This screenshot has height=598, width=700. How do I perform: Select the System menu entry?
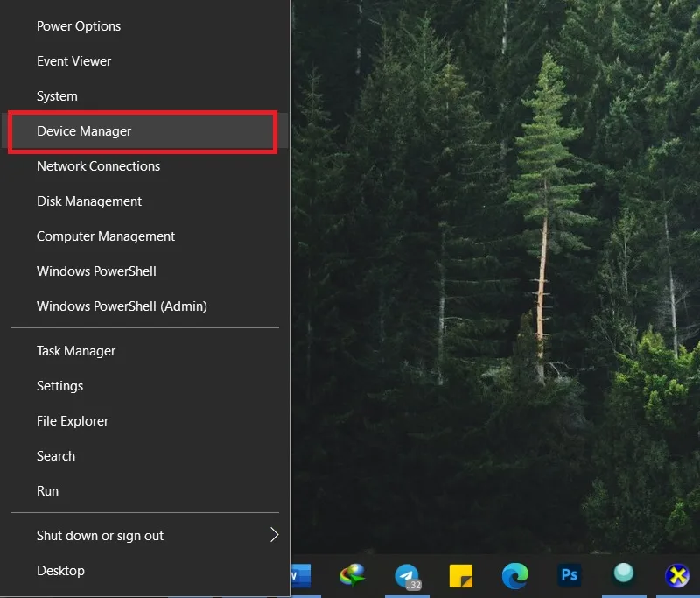click(x=145, y=96)
